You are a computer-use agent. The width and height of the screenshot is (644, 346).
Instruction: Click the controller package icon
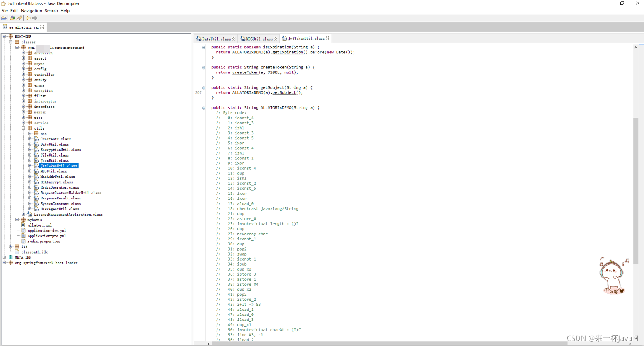pyautogui.click(x=30, y=75)
